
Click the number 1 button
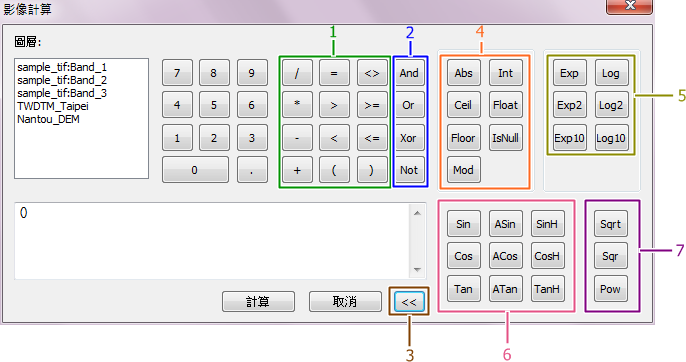point(177,138)
